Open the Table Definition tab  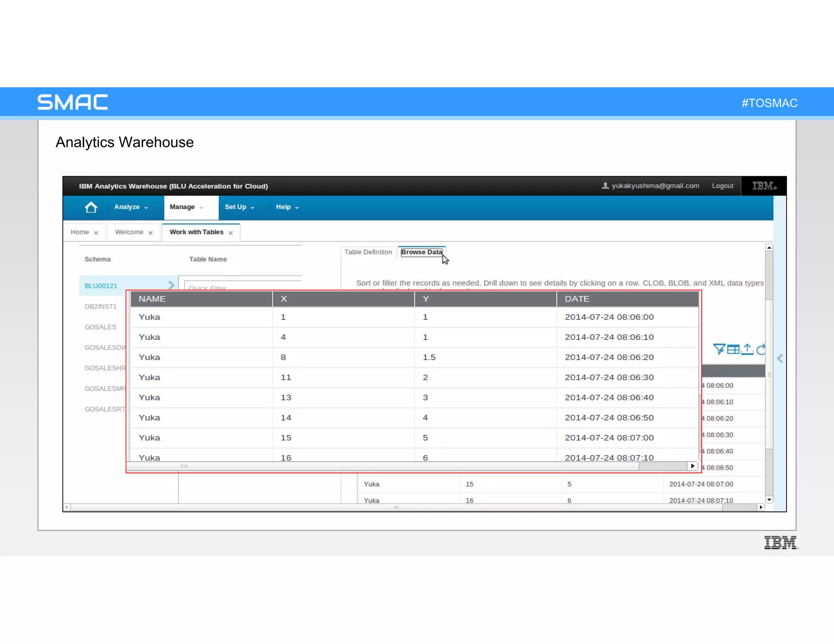(368, 252)
